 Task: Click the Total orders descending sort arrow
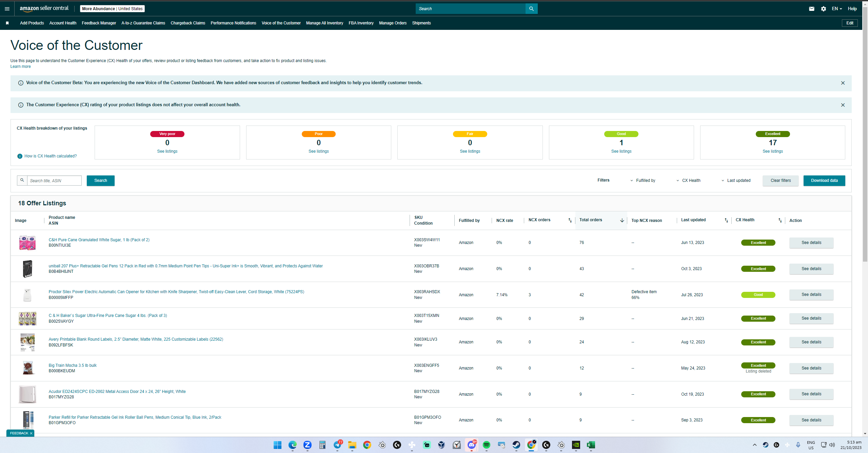point(622,221)
